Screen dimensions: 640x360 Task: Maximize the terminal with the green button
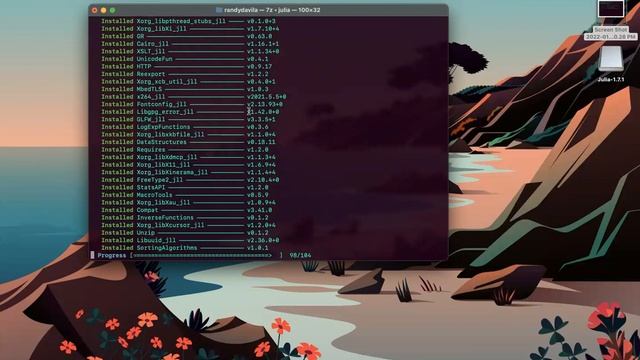coord(113,10)
